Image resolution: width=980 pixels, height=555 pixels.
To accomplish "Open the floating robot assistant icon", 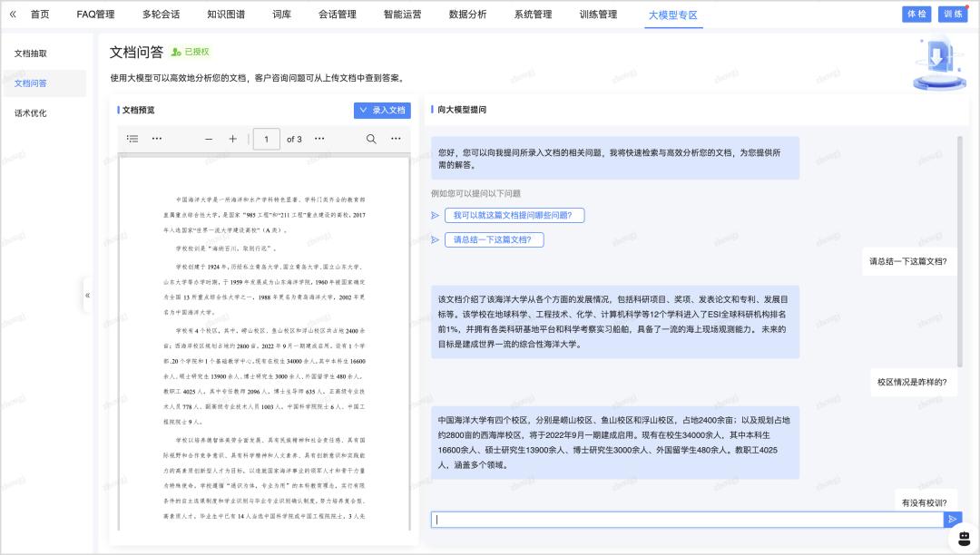I will [x=963, y=538].
